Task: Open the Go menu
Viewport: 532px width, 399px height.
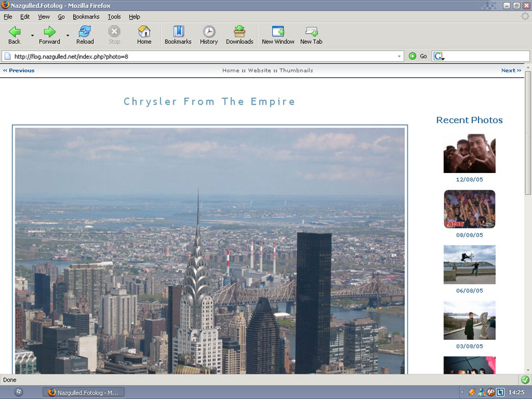Action: point(61,17)
